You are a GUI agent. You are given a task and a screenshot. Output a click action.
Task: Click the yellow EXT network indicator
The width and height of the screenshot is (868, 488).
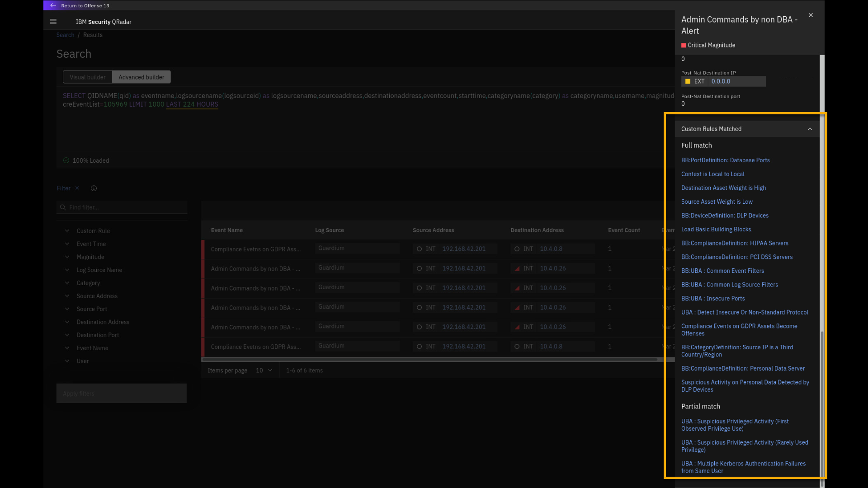coord(688,81)
